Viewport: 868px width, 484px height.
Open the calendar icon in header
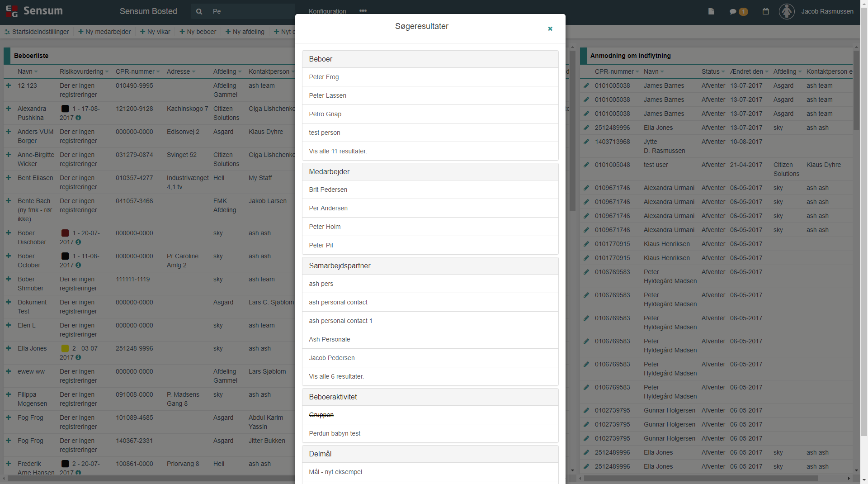[x=765, y=11]
